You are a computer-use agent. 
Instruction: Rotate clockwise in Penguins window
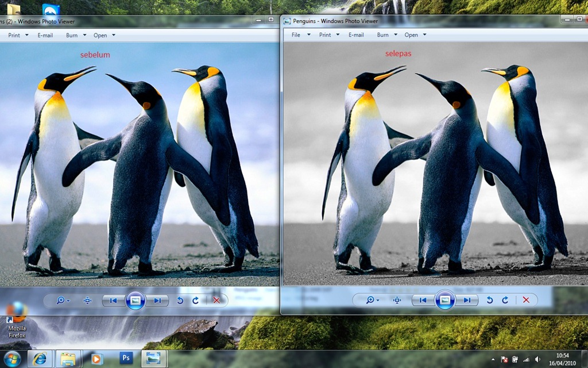(x=505, y=300)
